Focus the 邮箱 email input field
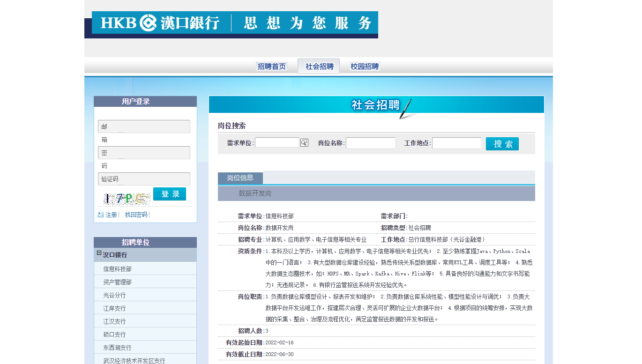The image size is (642, 364). tap(144, 126)
